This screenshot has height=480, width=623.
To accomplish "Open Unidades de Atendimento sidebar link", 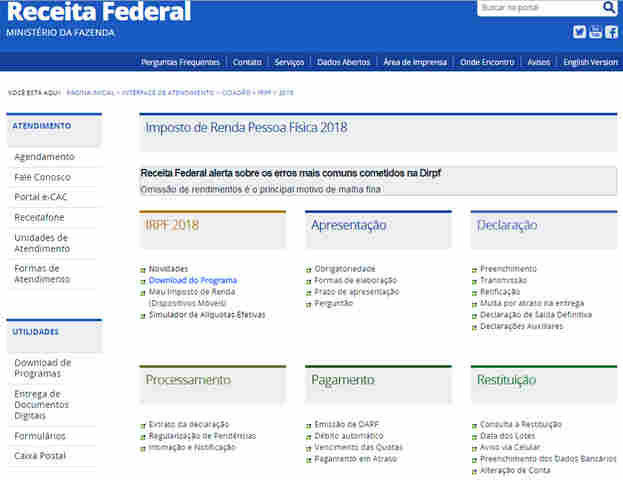I will 42,243.
